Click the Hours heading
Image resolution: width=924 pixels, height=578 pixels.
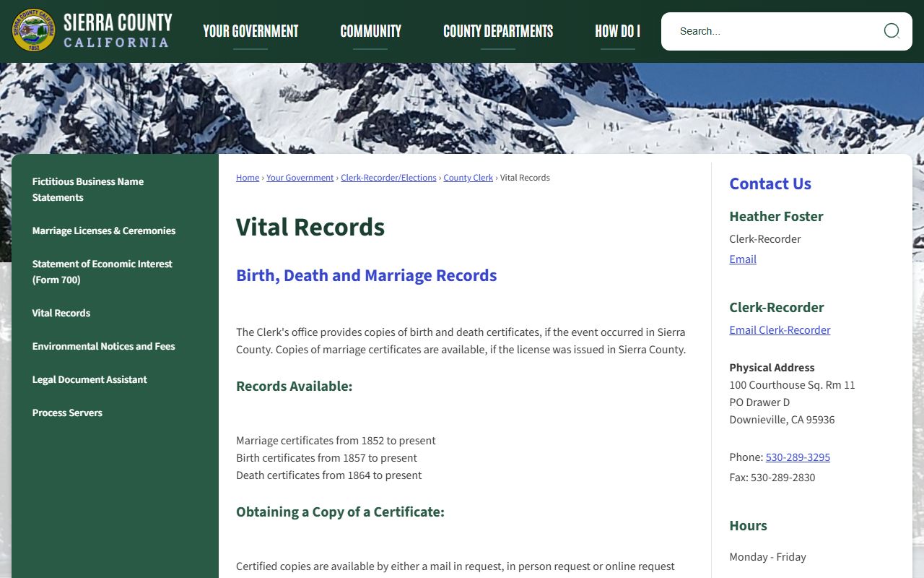pos(748,525)
